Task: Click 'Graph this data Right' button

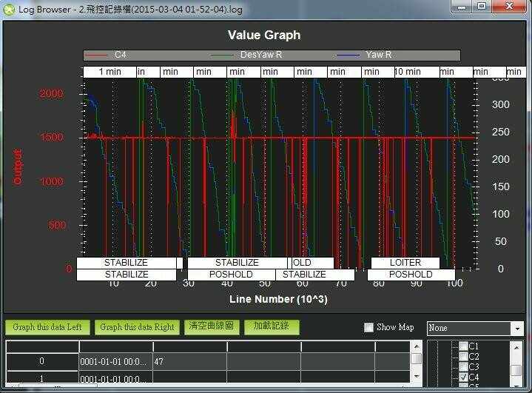Action: click(x=137, y=327)
